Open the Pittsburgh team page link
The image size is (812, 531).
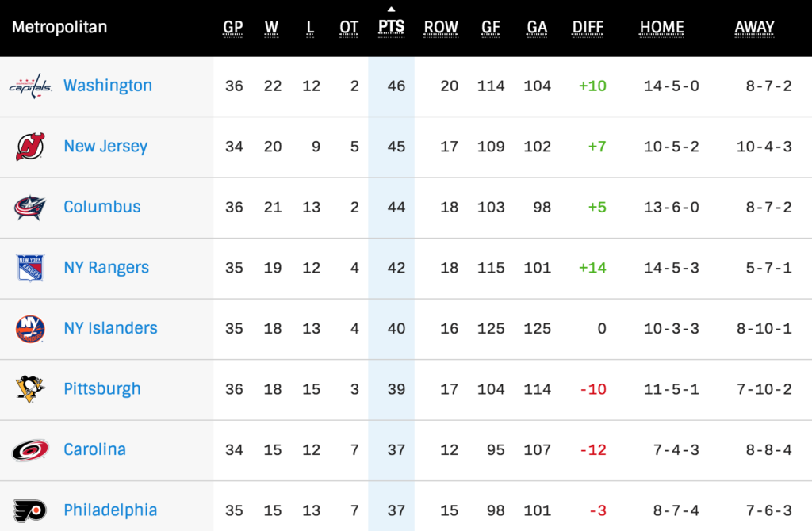click(x=102, y=389)
